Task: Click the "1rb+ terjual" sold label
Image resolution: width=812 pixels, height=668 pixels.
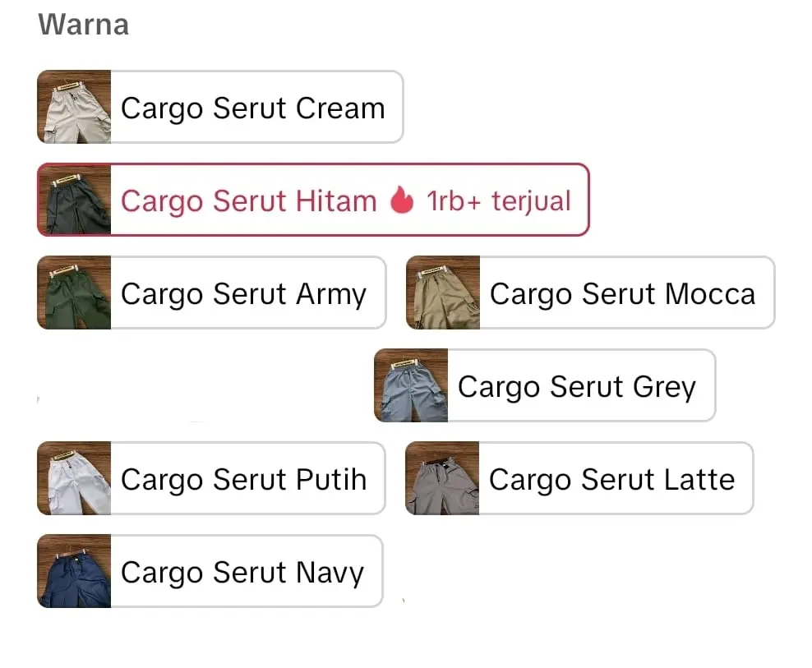Action: 498,201
